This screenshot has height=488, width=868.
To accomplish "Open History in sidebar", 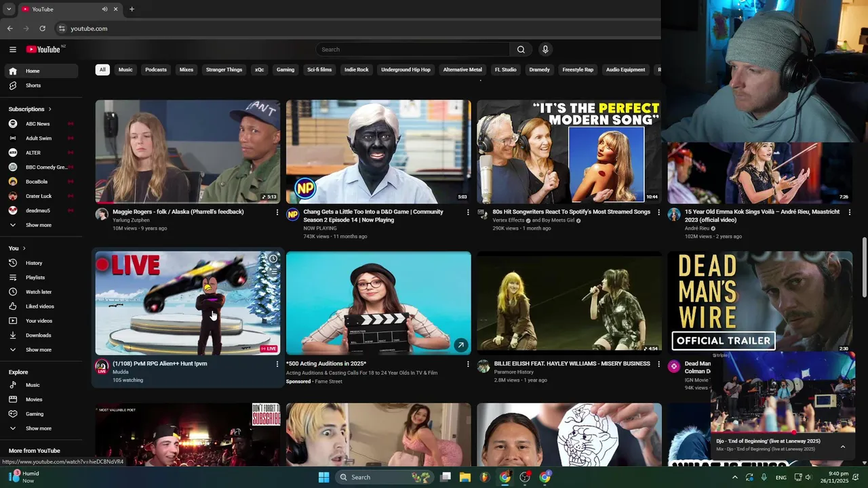I will [41, 263].
